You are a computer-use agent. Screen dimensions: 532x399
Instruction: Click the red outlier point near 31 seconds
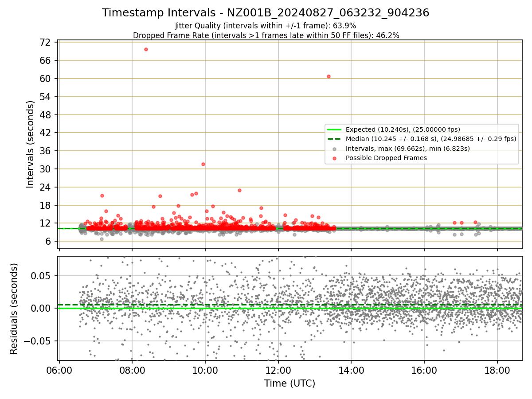[203, 164]
